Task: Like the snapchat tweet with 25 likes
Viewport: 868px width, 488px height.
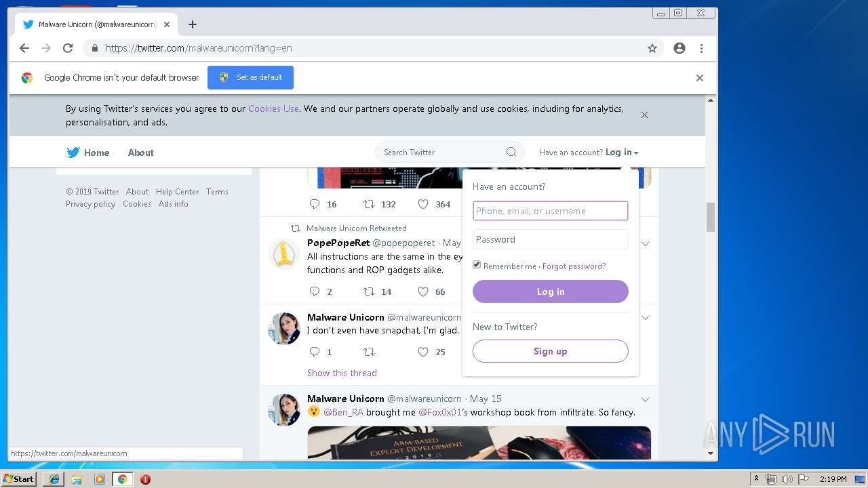Action: tap(423, 352)
